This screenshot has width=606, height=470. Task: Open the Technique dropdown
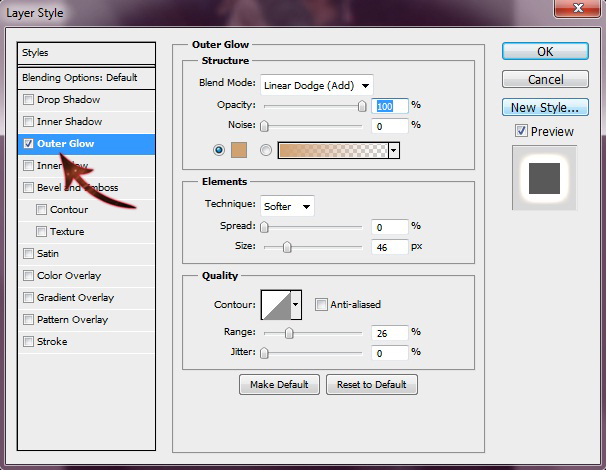coord(286,206)
